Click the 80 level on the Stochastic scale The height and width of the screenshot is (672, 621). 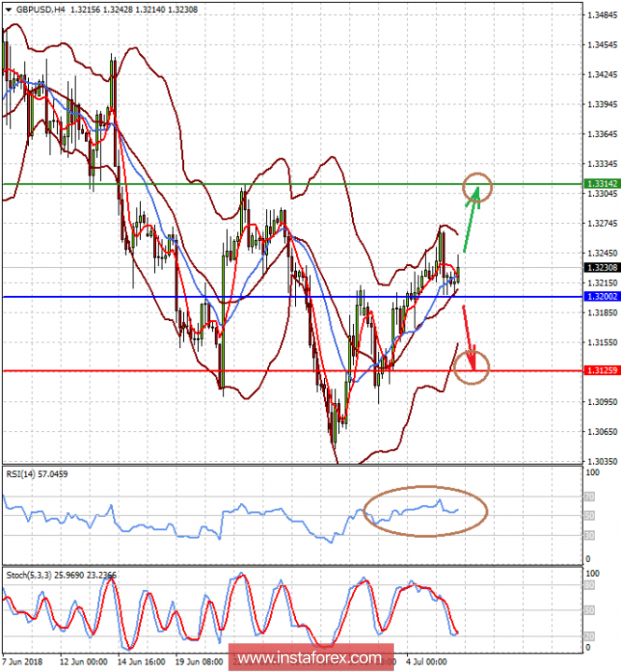(x=589, y=586)
